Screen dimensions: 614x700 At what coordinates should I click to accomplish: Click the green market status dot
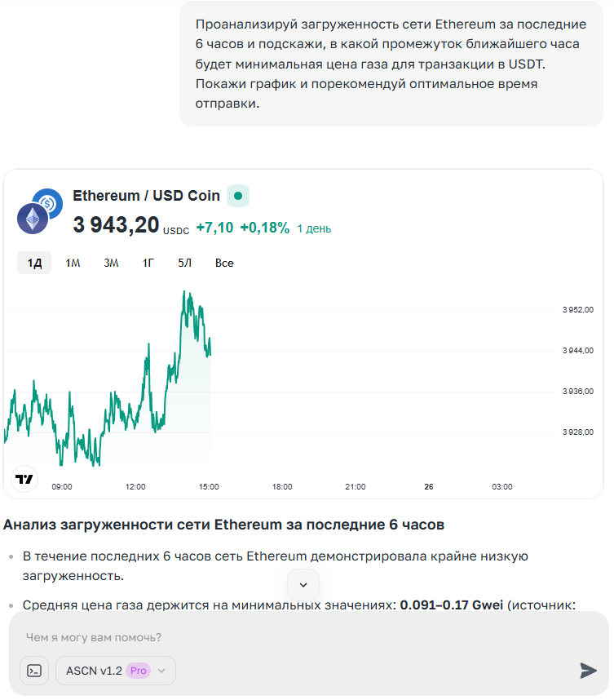(x=237, y=196)
